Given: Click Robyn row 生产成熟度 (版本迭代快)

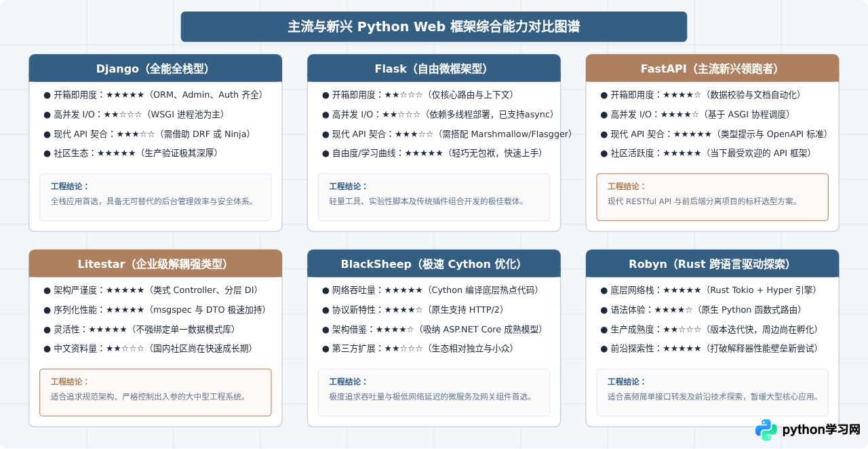Looking at the screenshot, I should [712, 330].
